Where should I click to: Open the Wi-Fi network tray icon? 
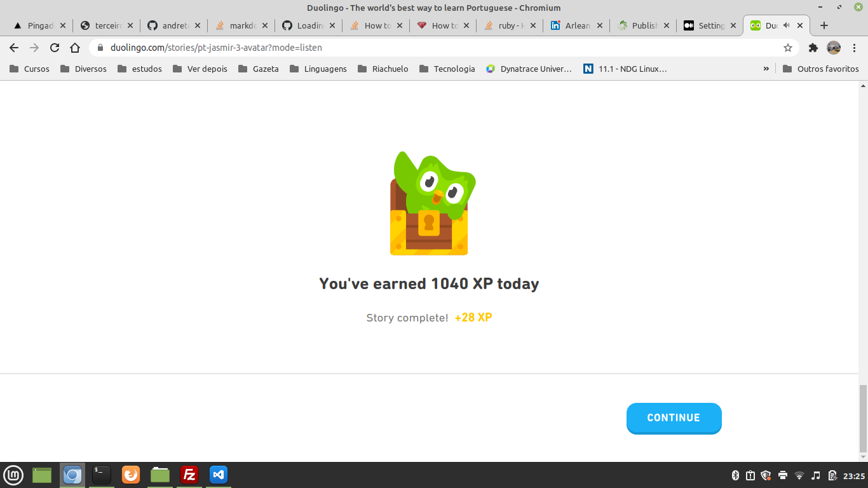point(799,475)
